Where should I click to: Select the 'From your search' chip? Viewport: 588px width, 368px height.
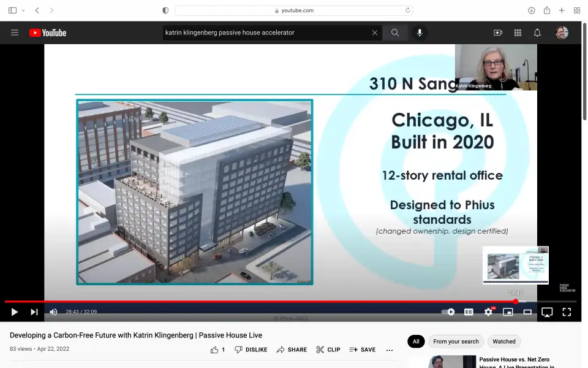(x=456, y=342)
